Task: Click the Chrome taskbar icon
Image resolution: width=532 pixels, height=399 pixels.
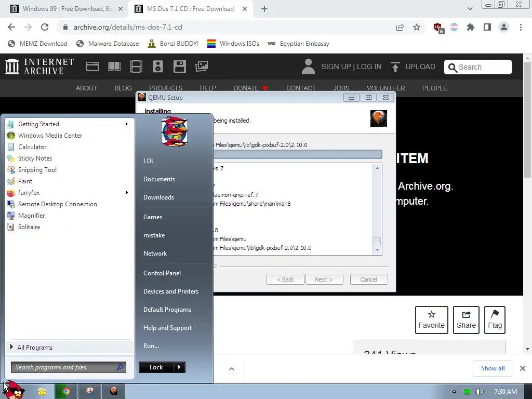Action: pos(66,392)
